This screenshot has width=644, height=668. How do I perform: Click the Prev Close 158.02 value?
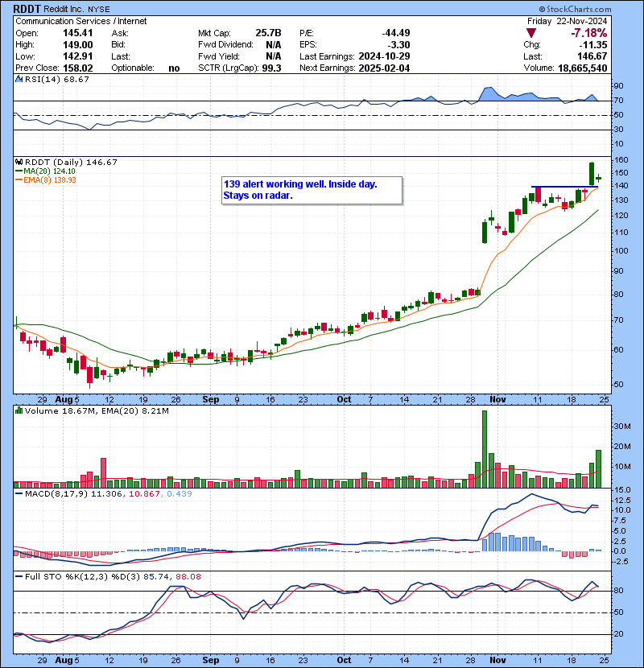click(x=77, y=68)
